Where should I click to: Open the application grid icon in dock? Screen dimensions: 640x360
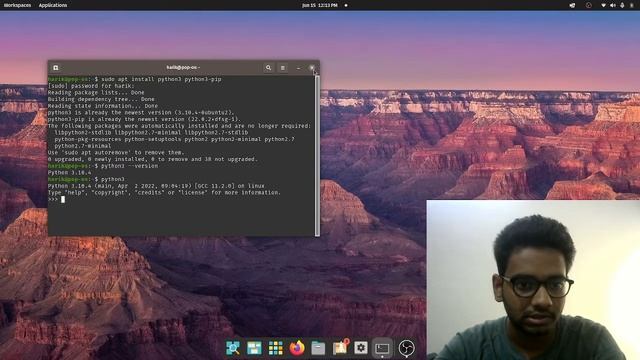276,348
